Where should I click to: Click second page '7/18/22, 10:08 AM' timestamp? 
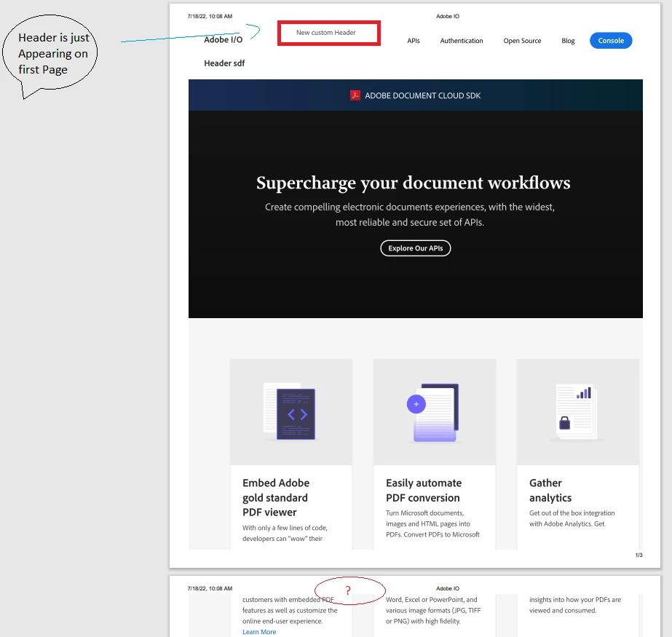pyautogui.click(x=210, y=588)
